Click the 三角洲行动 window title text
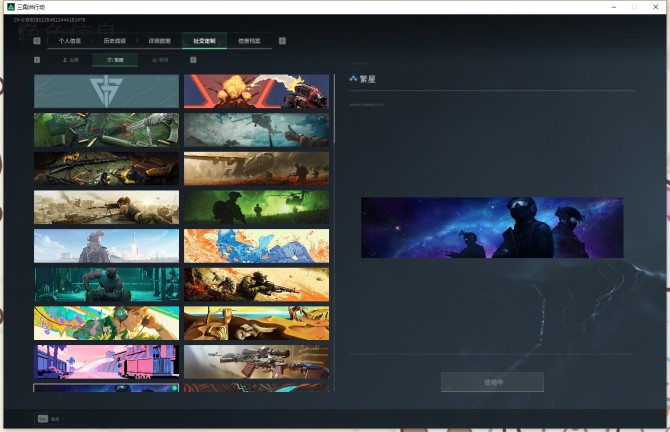 pyautogui.click(x=31, y=7)
